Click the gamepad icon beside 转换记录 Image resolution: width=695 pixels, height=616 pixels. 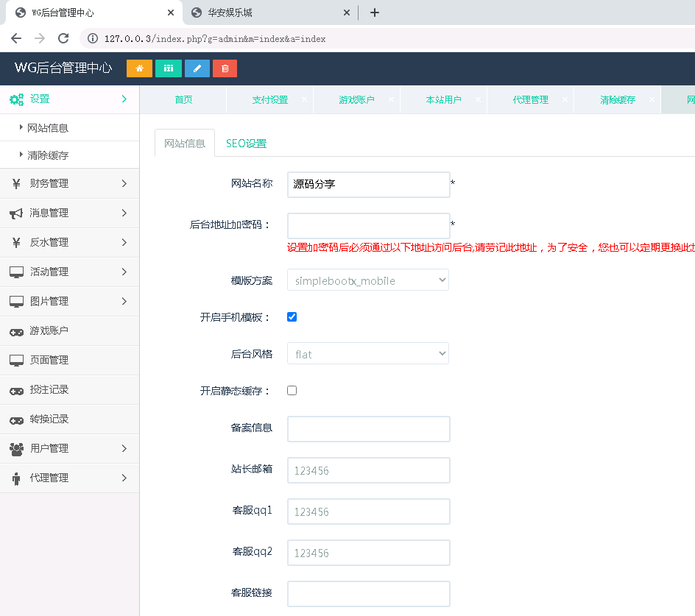tap(16, 420)
